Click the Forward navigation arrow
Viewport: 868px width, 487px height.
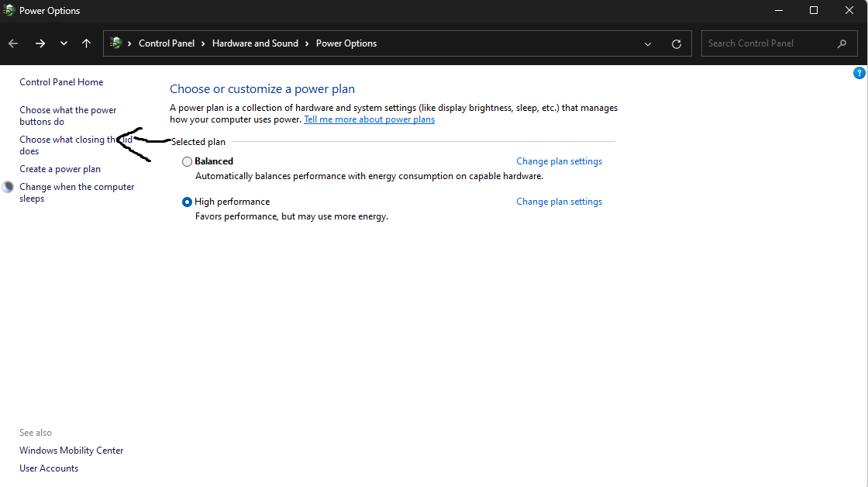tap(40, 43)
